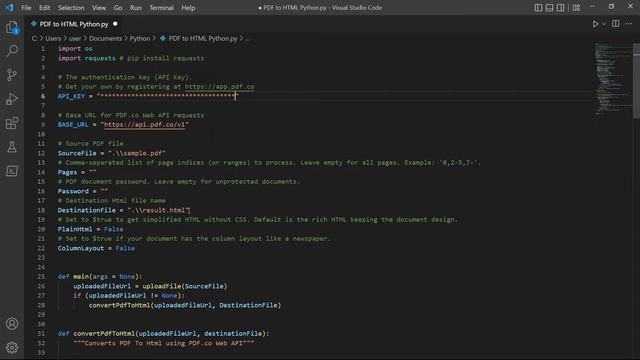Click the convertPdfToHtml definition on line 31

point(104,333)
